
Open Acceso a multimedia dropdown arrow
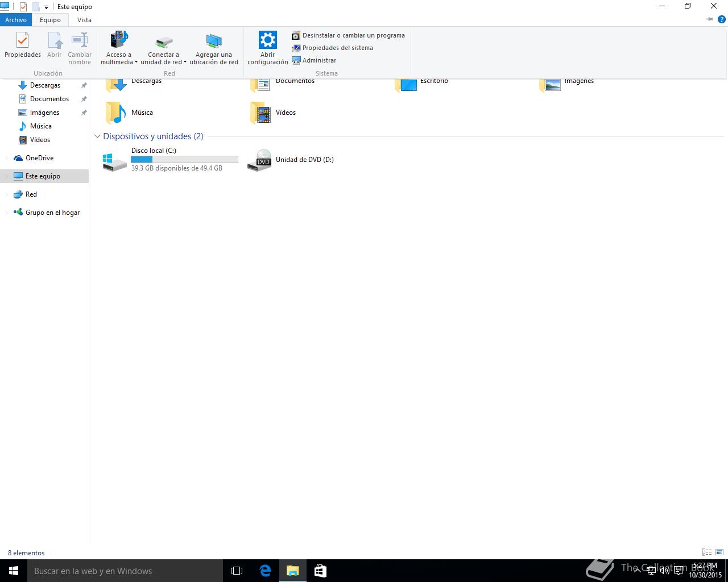pyautogui.click(x=136, y=63)
